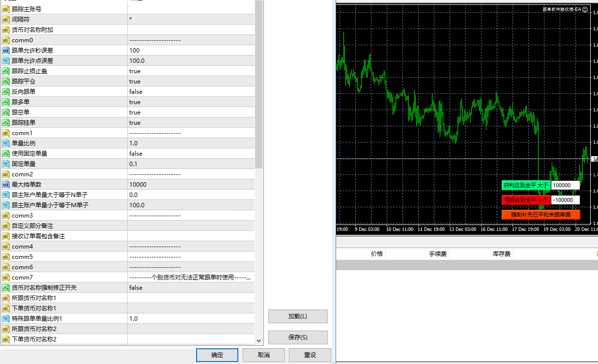
Task: Click the EA smiley face icon on the chart
Action: coord(585,9)
